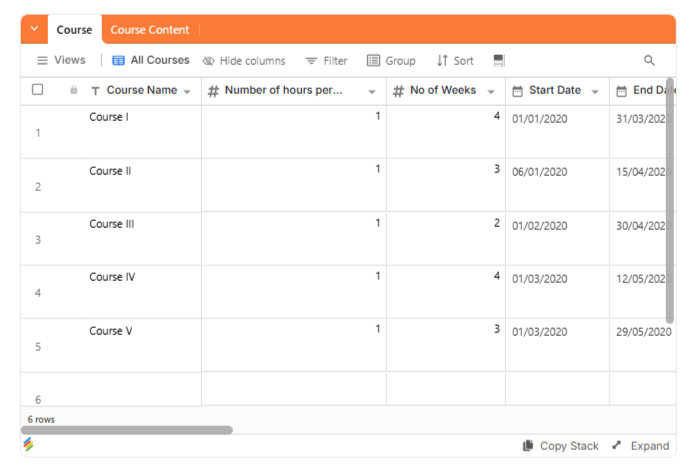This screenshot has width=691, height=474.
Task: Select start date 06/01/2020 cell
Action: point(557,185)
